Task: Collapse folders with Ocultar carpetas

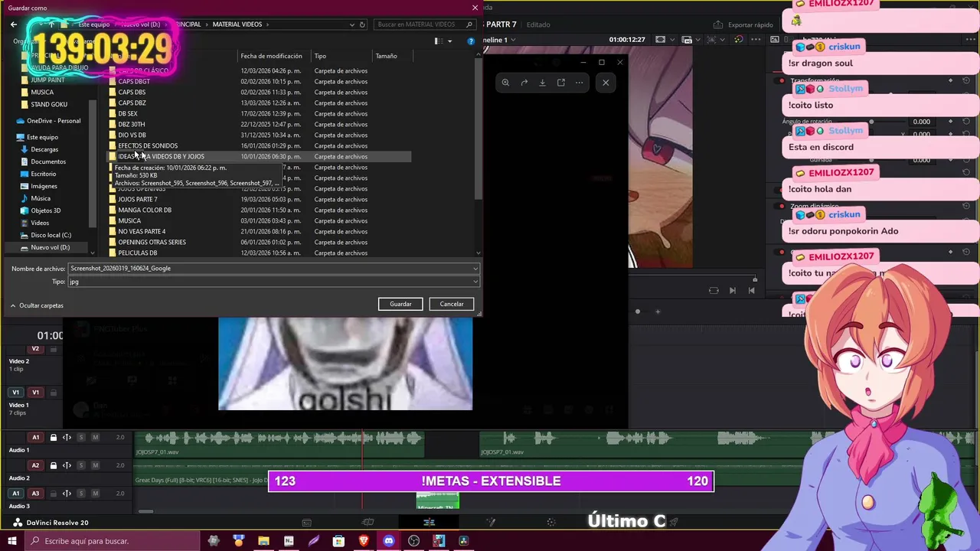Action: (37, 305)
